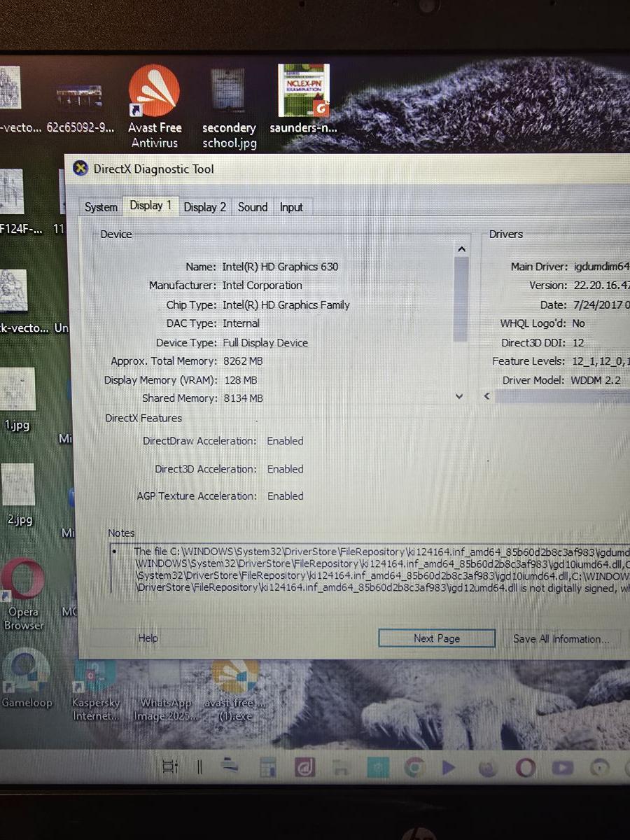The height and width of the screenshot is (840, 630).
Task: Select the 1.jpg desktop file
Action: pyautogui.click(x=18, y=399)
